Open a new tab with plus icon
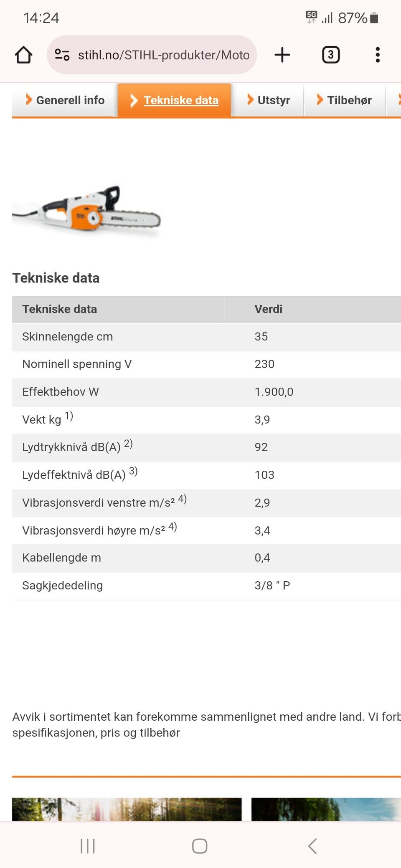 (282, 55)
